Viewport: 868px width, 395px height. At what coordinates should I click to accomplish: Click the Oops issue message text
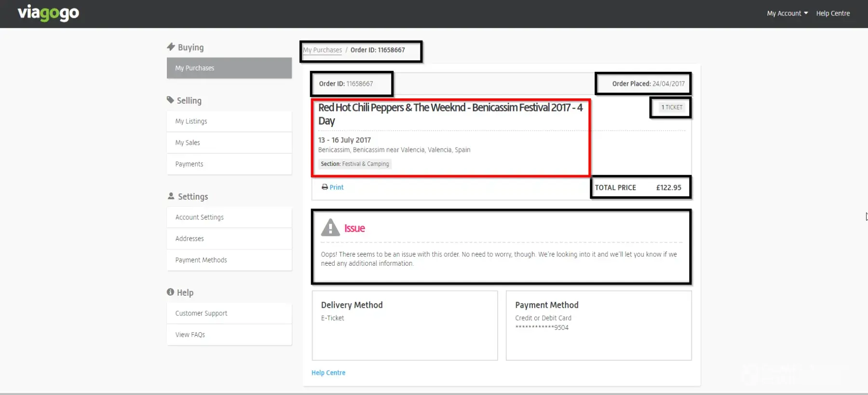point(499,259)
